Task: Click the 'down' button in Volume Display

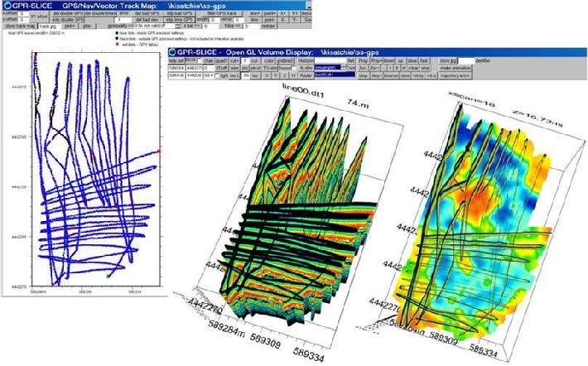Action: click(389, 60)
